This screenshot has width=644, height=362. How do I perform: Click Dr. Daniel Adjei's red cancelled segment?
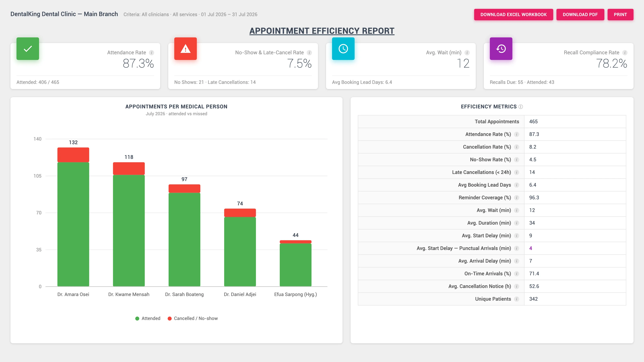tap(240, 213)
